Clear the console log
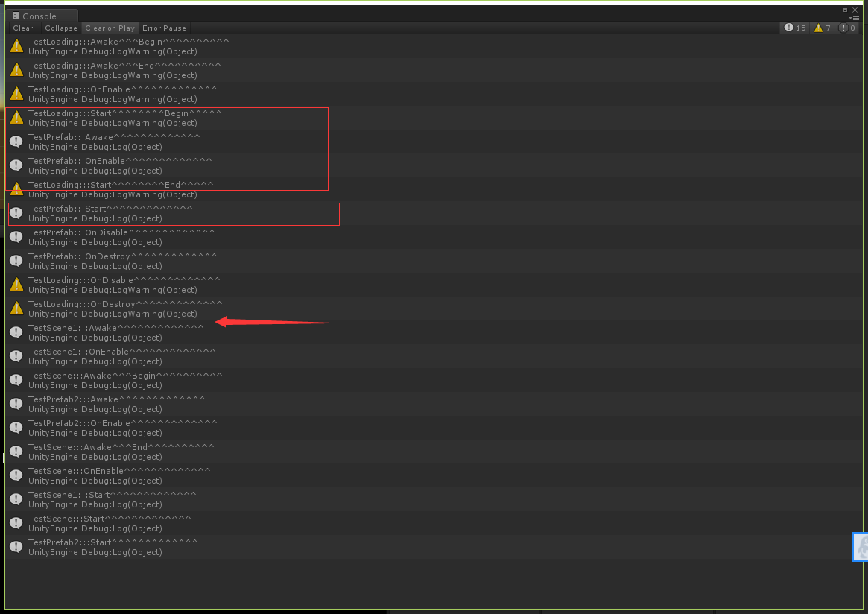The height and width of the screenshot is (614, 868). 22,28
